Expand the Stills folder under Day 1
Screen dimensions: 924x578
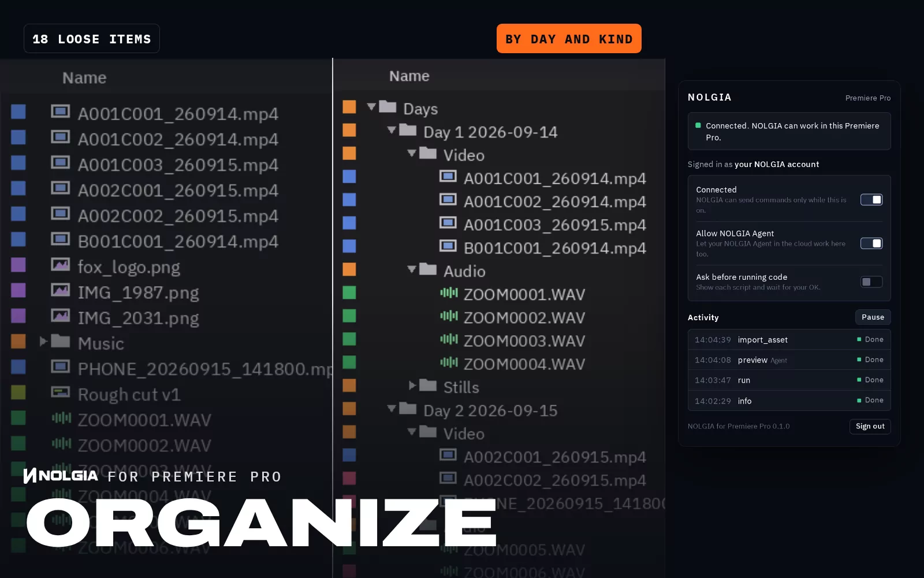click(412, 385)
